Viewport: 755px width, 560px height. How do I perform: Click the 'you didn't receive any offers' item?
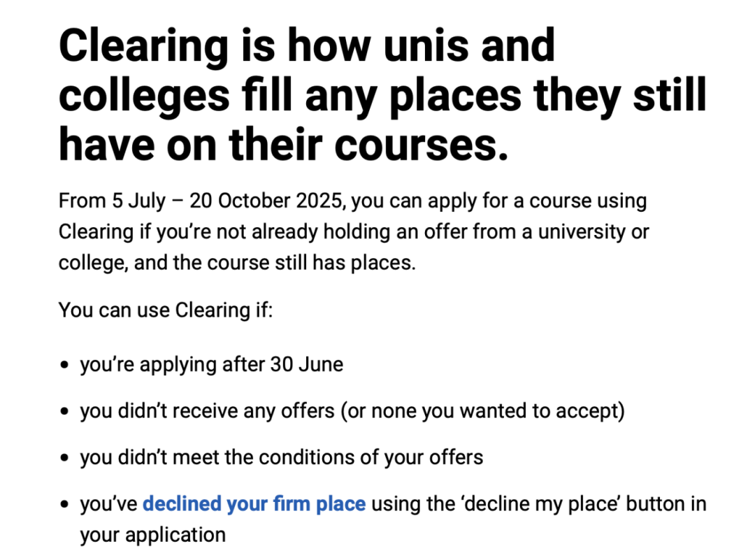click(352, 412)
